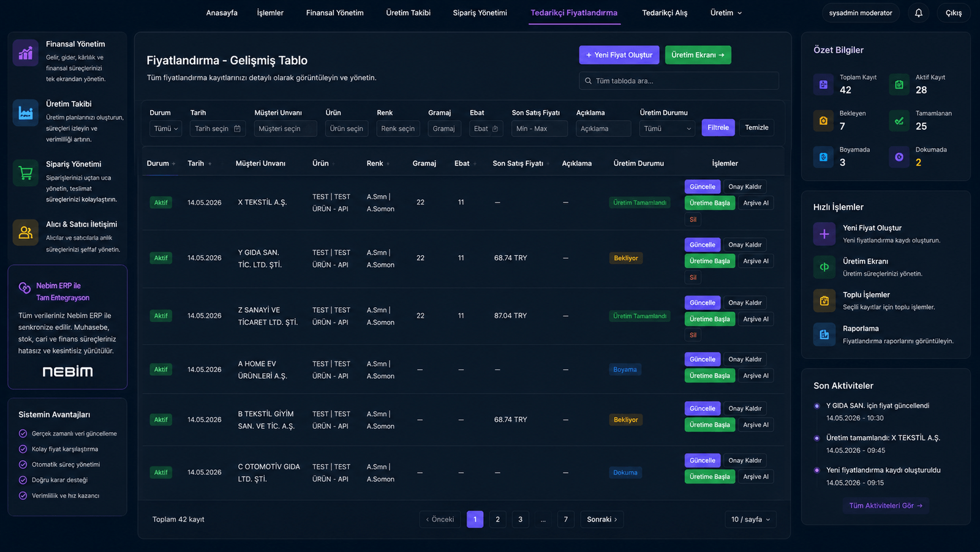Image resolution: width=980 pixels, height=552 pixels.
Task: Click the green Üretim Ekranı button
Action: [x=698, y=55]
